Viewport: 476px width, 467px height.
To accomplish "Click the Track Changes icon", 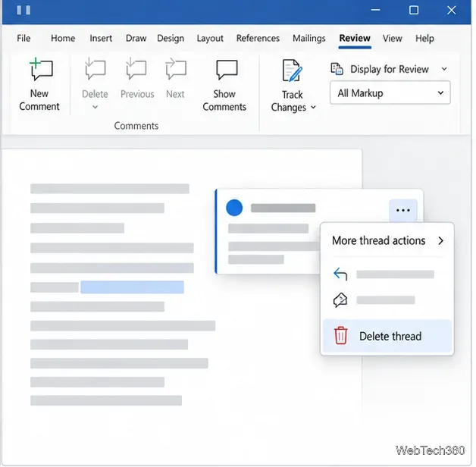I will point(292,71).
